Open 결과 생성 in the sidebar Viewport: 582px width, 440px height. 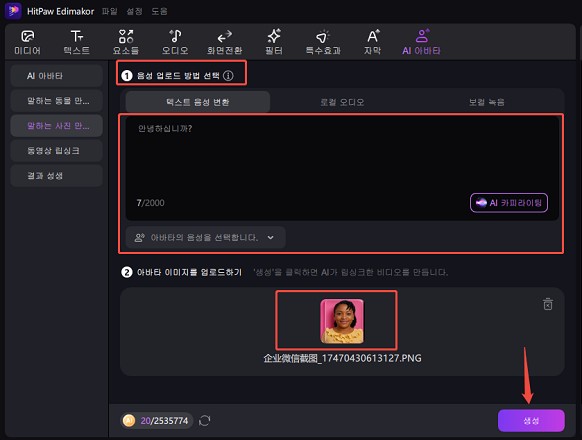pos(56,176)
